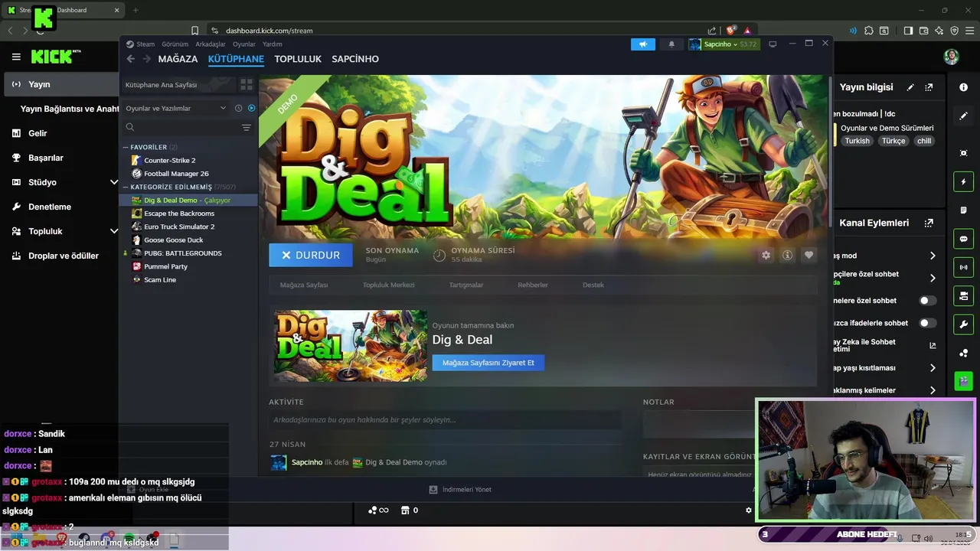Toggle the switch for the row ending "ifadelerle sohbet"
The width and height of the screenshot is (980, 551).
pos(927,323)
